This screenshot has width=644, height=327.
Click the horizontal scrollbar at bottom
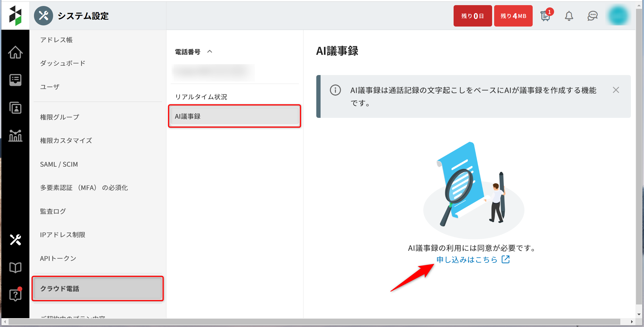coord(314,322)
